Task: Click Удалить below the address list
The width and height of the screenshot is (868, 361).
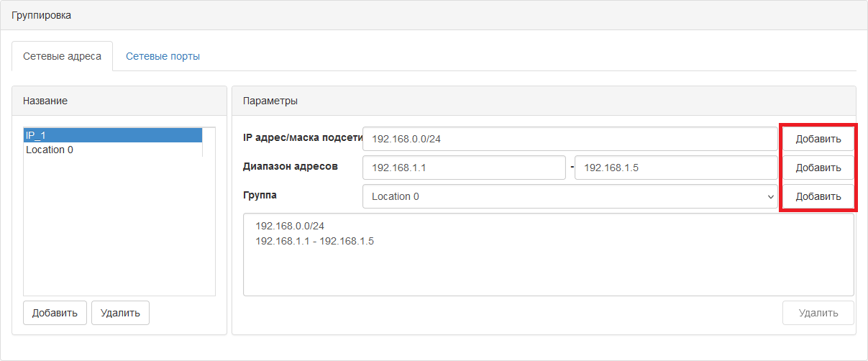Action: [818, 313]
